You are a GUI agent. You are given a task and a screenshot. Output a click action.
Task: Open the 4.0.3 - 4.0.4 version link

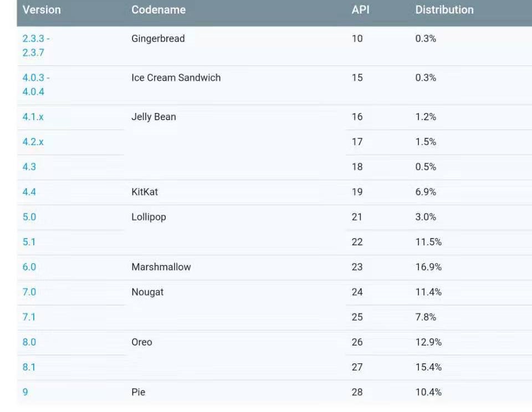pos(37,85)
